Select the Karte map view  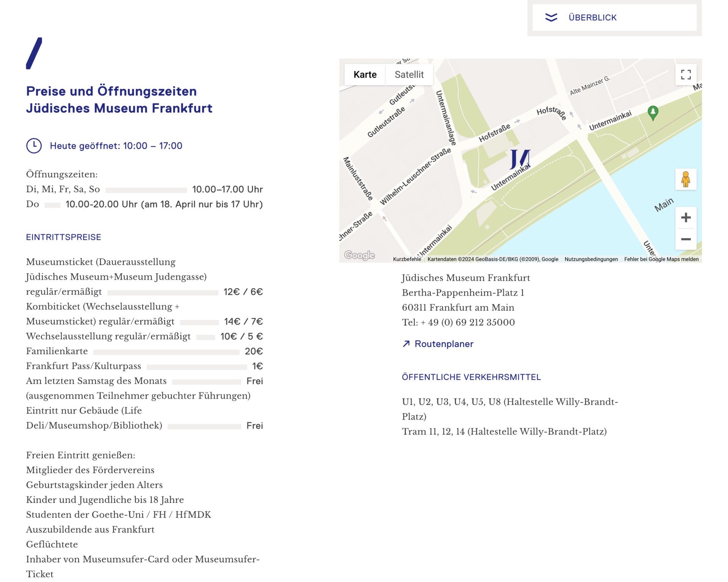(x=365, y=75)
